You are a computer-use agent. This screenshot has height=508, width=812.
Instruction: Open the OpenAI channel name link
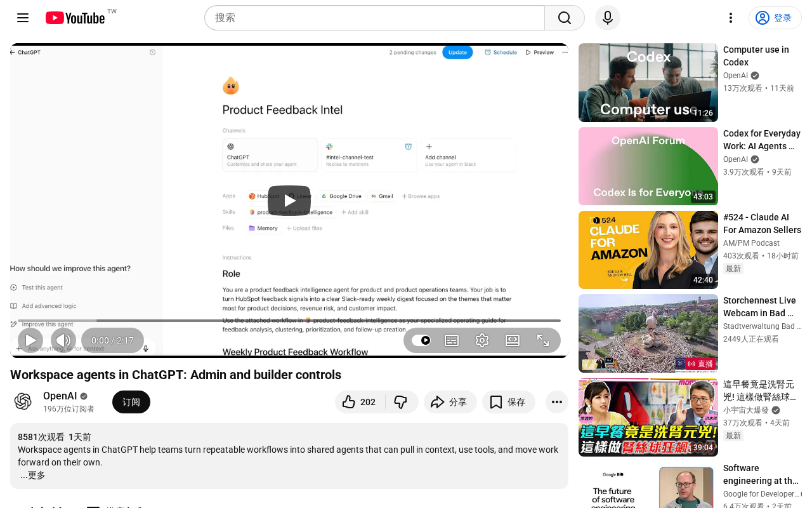(x=60, y=396)
